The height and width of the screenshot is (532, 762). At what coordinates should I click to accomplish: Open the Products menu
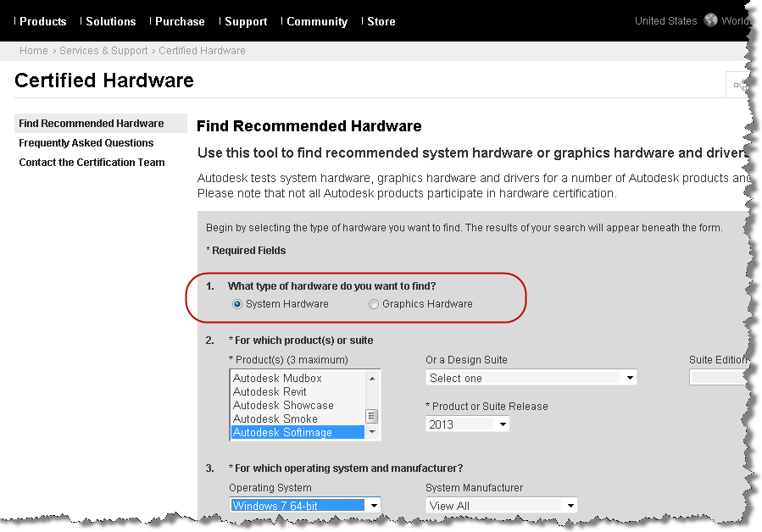[42, 21]
